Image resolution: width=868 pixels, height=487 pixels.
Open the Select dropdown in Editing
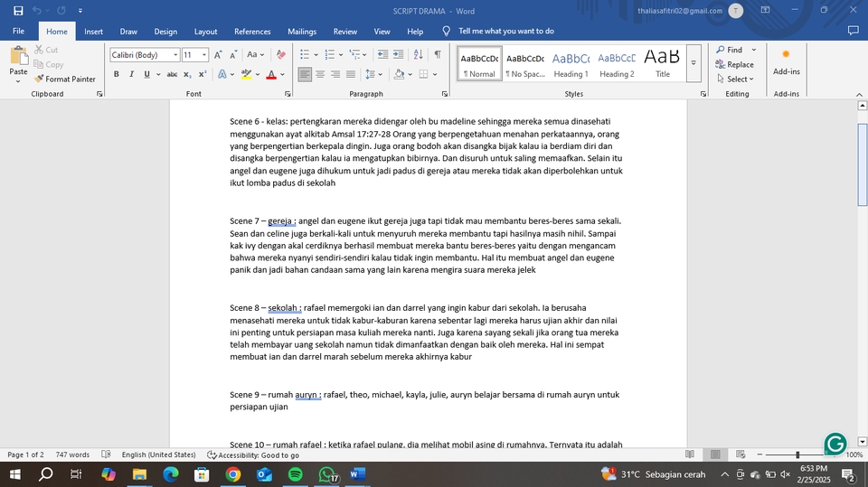[x=735, y=80]
